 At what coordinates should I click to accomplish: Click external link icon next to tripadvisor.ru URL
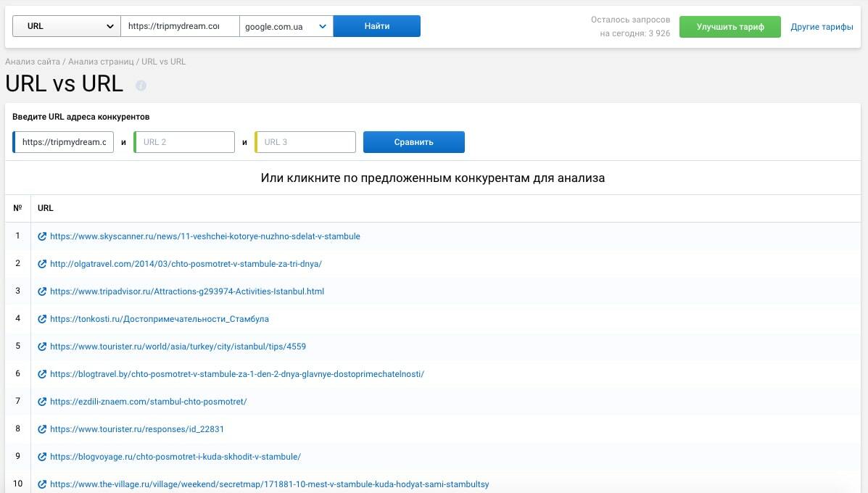tap(42, 291)
